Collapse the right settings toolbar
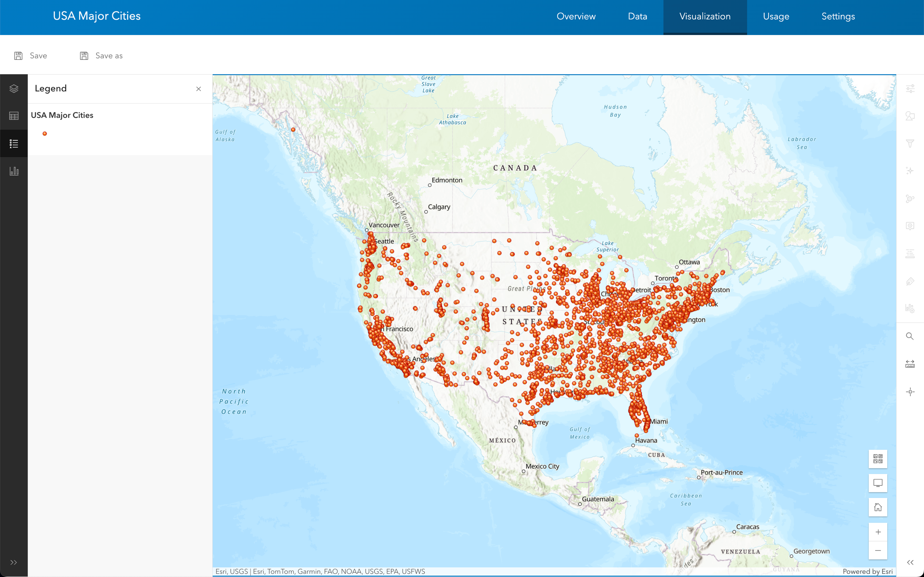The image size is (924, 577). (x=910, y=562)
